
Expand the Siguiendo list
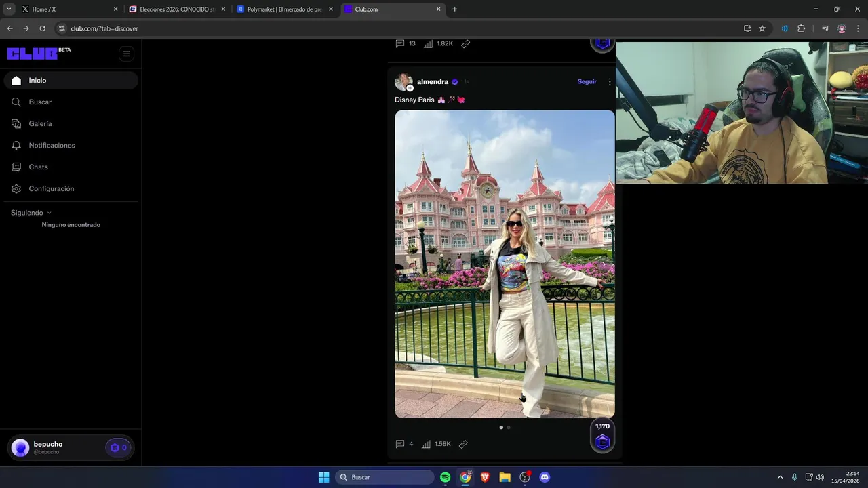point(31,213)
